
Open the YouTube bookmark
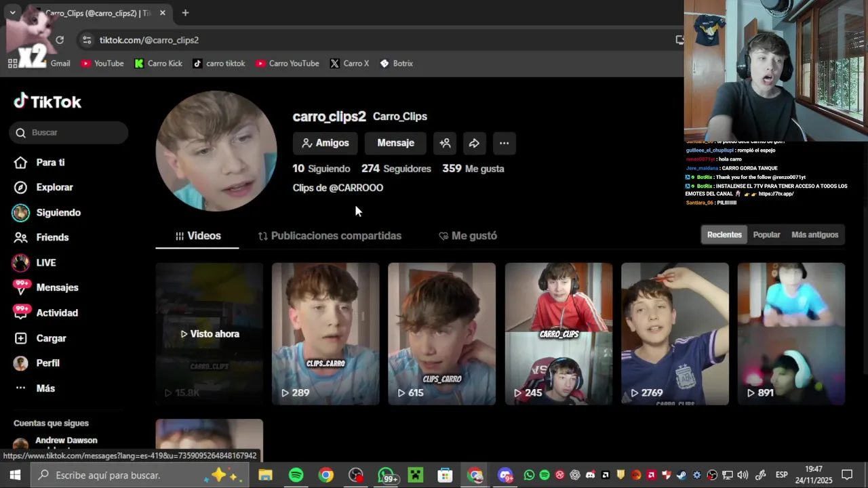[x=102, y=63]
